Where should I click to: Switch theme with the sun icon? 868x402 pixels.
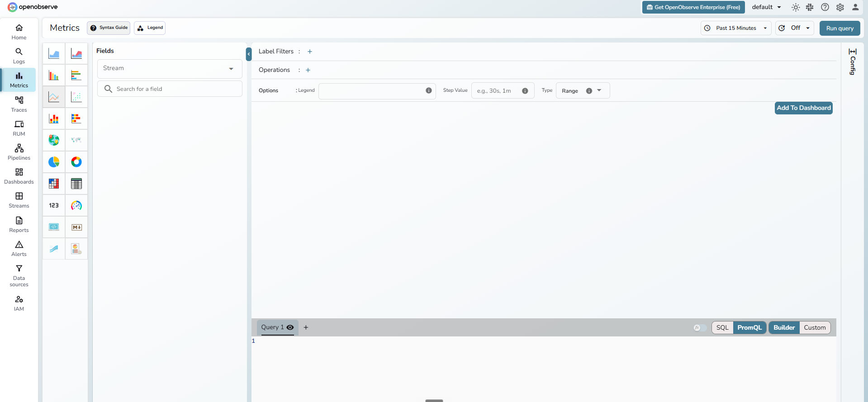pos(796,7)
